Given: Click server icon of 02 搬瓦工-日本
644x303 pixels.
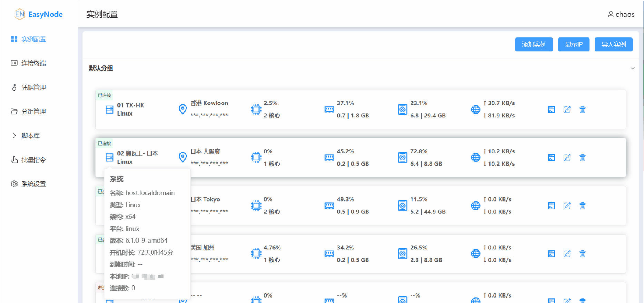Looking at the screenshot, I should (109, 158).
